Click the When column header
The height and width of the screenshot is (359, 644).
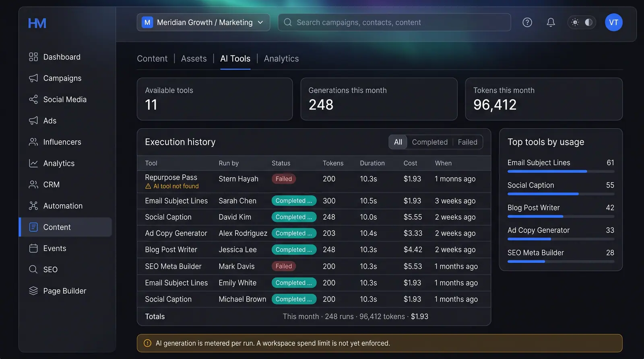pos(443,163)
